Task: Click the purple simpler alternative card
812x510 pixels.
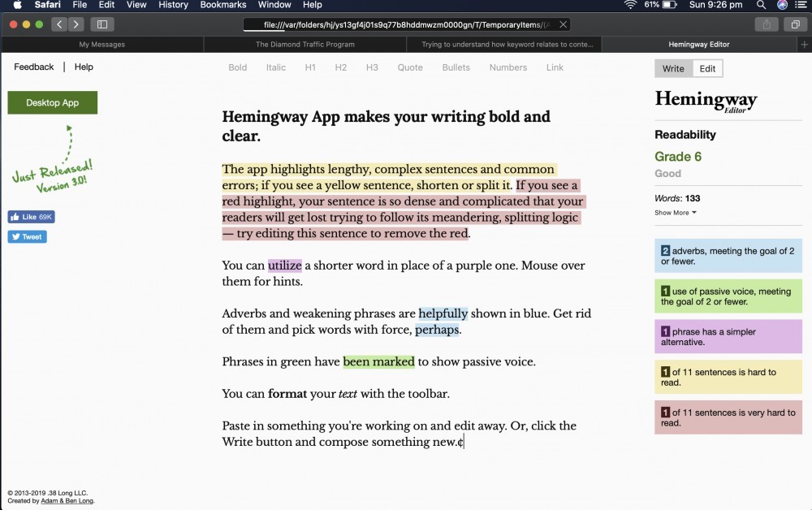Action: tap(728, 336)
